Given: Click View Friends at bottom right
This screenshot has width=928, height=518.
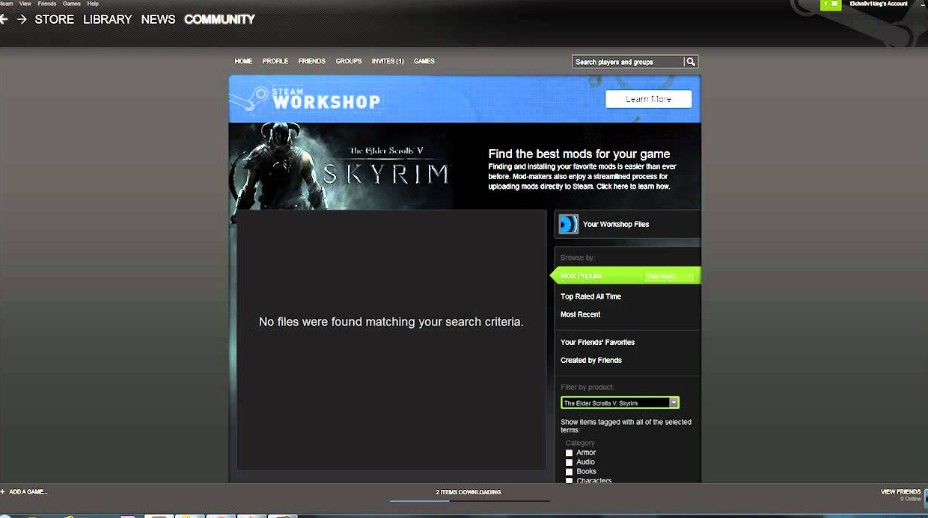Looking at the screenshot, I should click(901, 491).
